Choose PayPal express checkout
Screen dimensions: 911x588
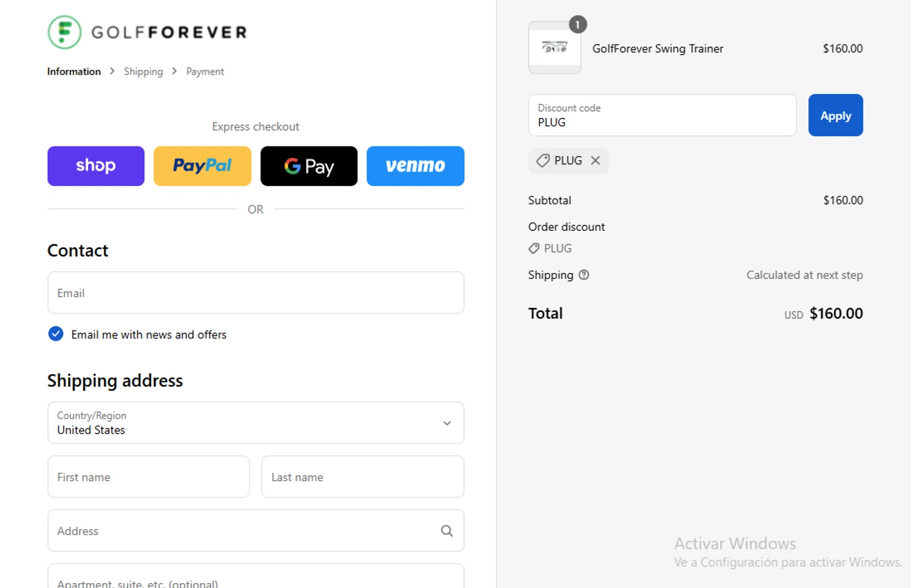202,166
